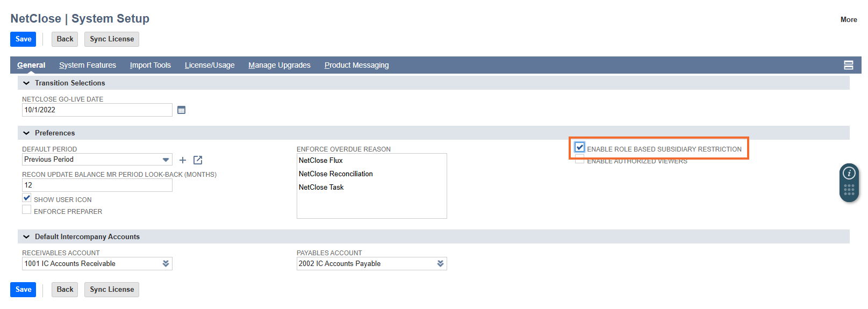Click the plus icon beside Default Period
Screen dimensions: 868x309
point(183,160)
